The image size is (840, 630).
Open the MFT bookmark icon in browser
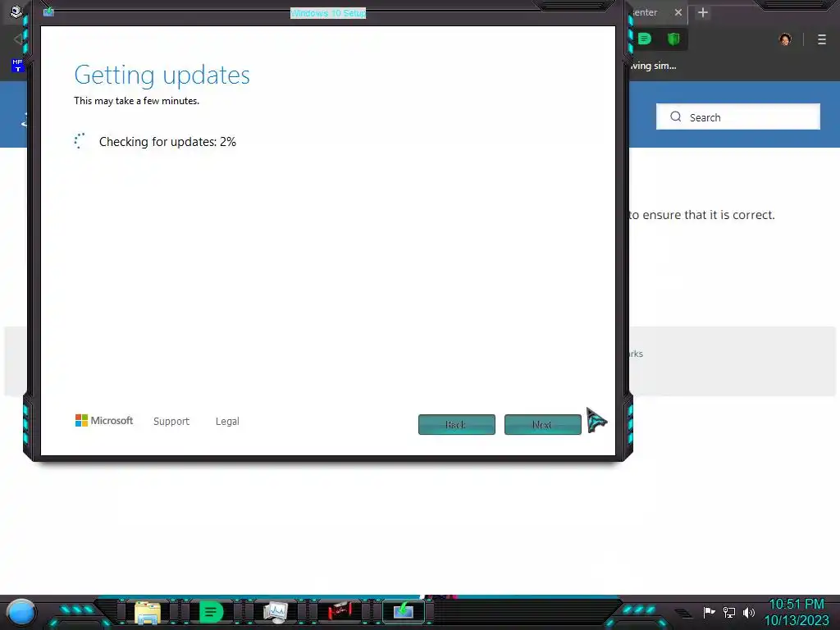(18, 66)
